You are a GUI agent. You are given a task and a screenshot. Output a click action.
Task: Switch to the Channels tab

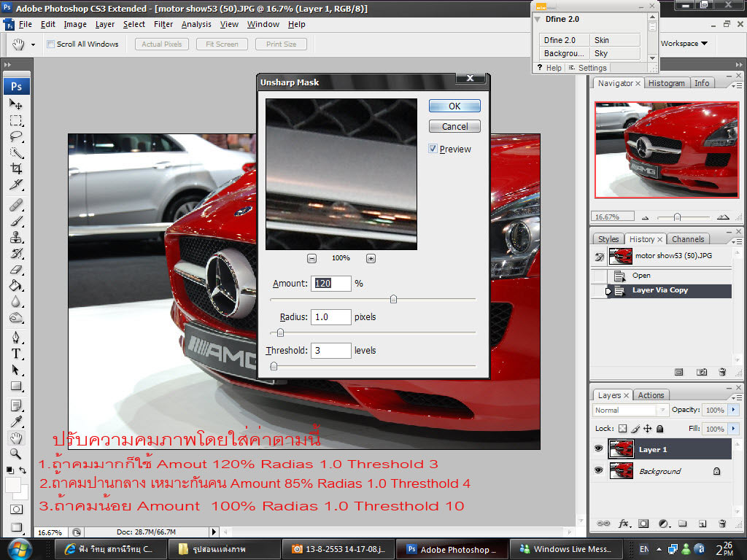click(688, 239)
